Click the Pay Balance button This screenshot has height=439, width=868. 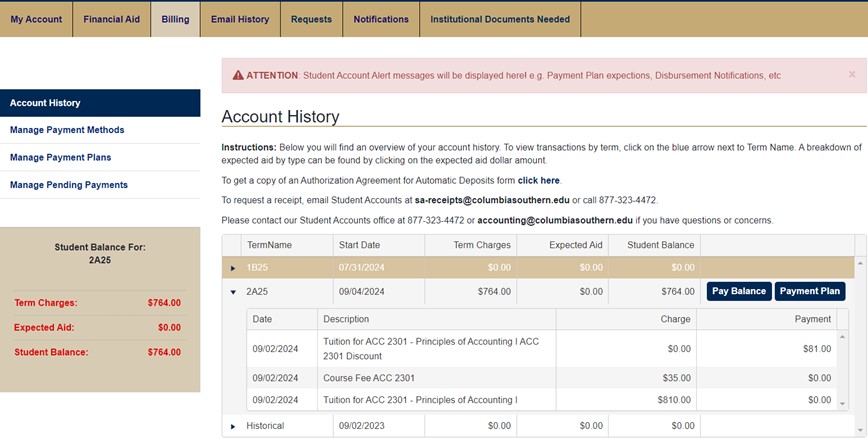point(738,291)
